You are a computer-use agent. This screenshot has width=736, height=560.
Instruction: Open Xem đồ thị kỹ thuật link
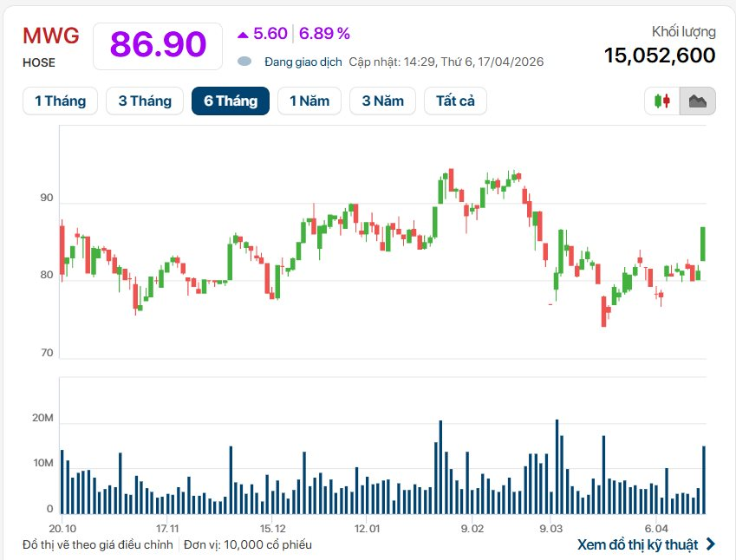tap(637, 544)
